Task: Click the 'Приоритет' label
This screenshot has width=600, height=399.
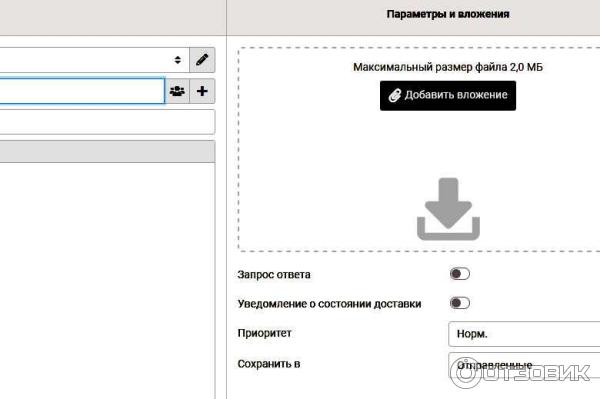Action: click(264, 333)
